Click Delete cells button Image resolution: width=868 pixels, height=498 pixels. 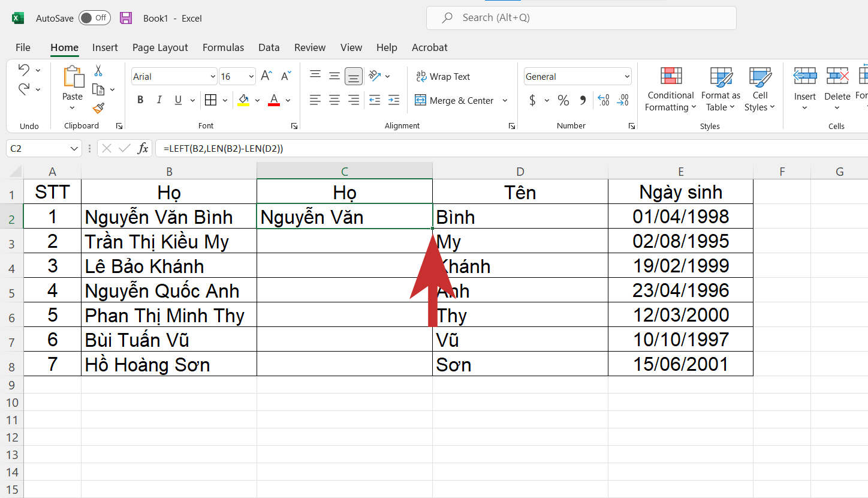pos(837,89)
